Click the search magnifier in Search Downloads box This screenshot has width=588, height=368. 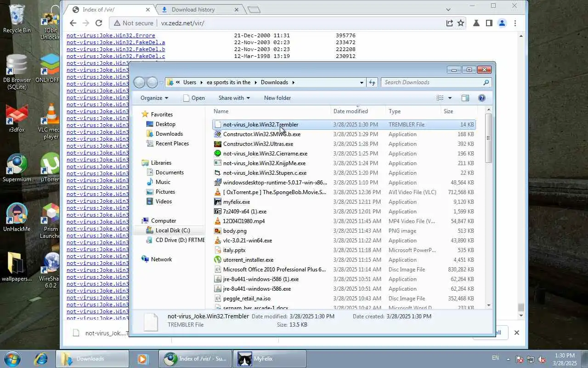click(486, 82)
